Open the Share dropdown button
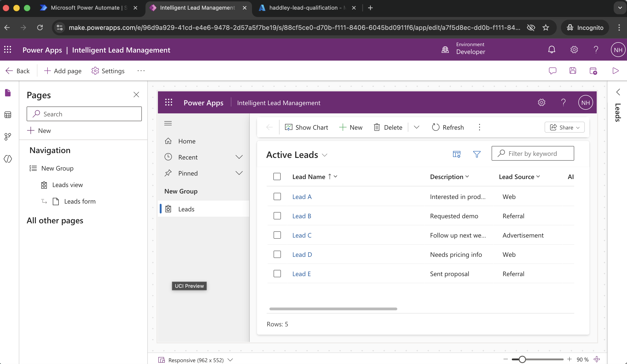Image resolution: width=627 pixels, height=364 pixels. (564, 127)
